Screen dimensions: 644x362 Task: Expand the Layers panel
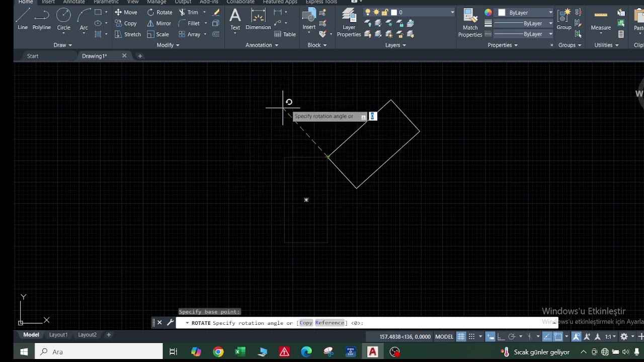click(x=395, y=45)
